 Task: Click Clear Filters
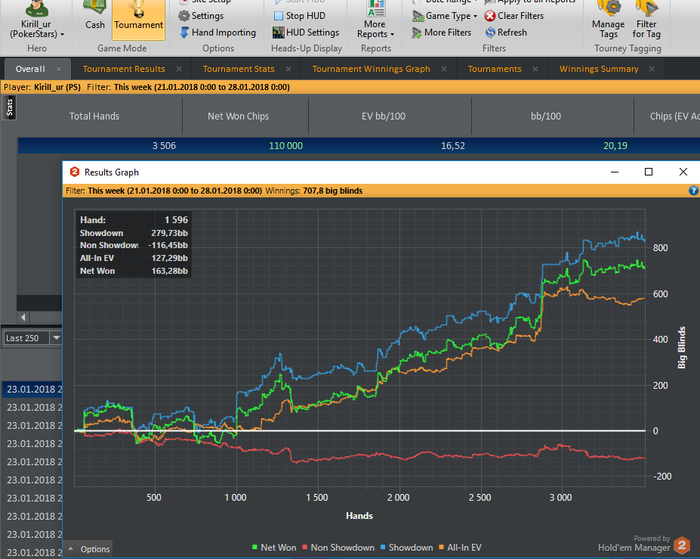514,16
